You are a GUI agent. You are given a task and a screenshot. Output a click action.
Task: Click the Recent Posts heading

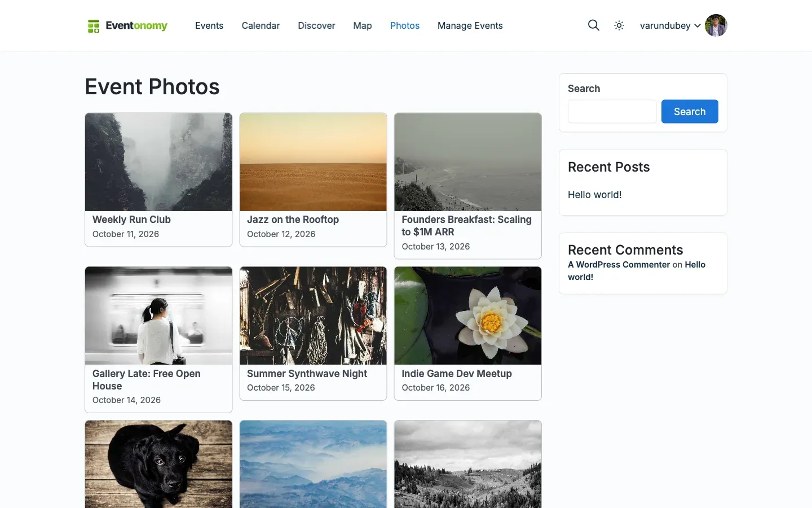[x=609, y=167]
